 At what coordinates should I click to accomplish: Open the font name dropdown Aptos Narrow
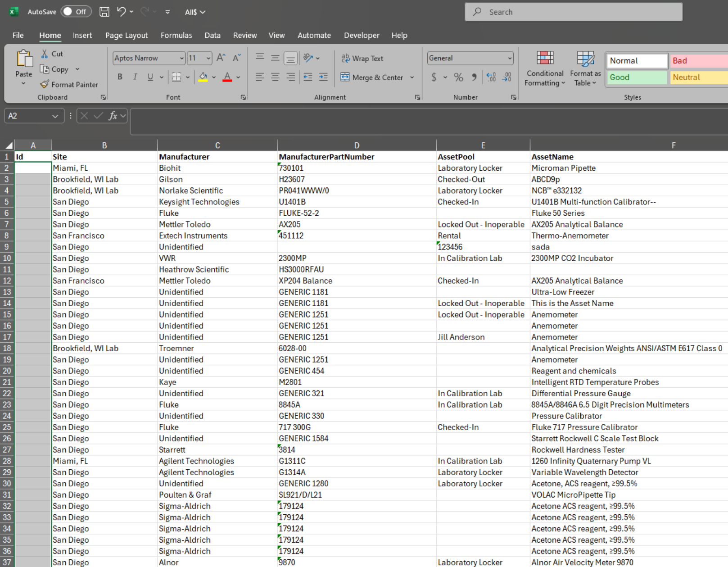coord(181,58)
